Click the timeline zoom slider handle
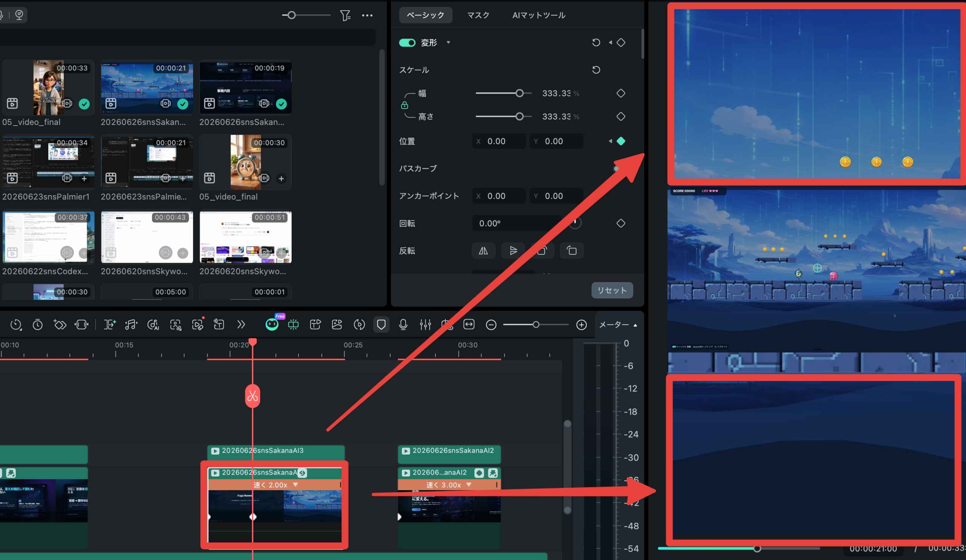The image size is (966, 560). pos(536,325)
